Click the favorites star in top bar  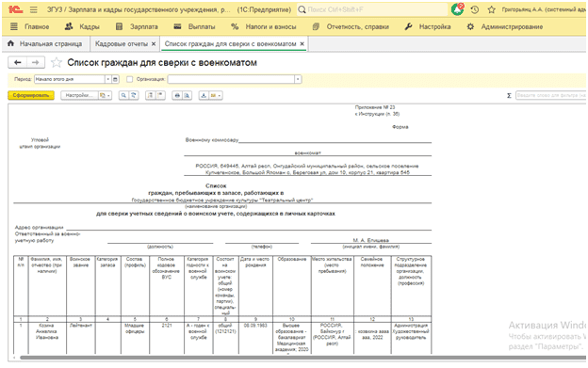(x=491, y=9)
